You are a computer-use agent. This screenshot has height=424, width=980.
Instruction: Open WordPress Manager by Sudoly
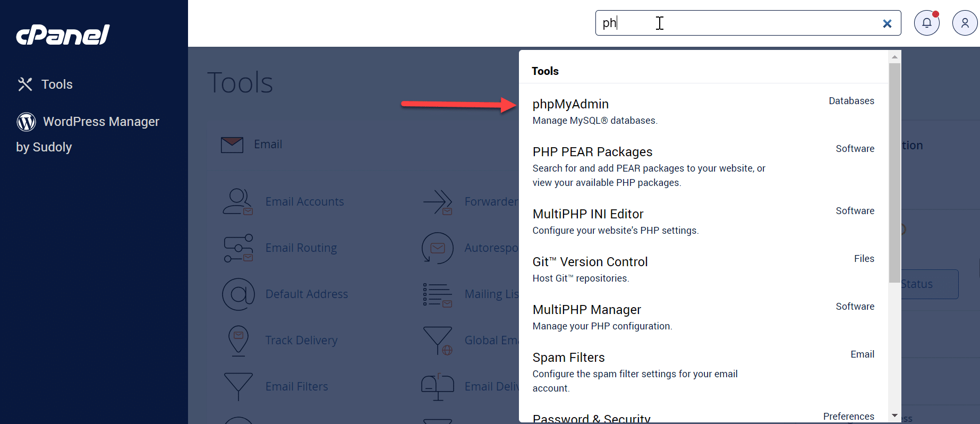coord(88,134)
